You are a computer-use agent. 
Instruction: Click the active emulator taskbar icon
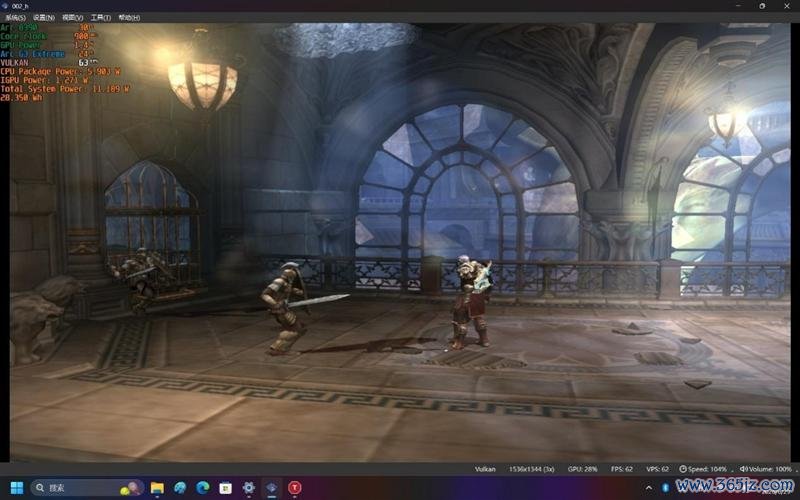point(271,488)
